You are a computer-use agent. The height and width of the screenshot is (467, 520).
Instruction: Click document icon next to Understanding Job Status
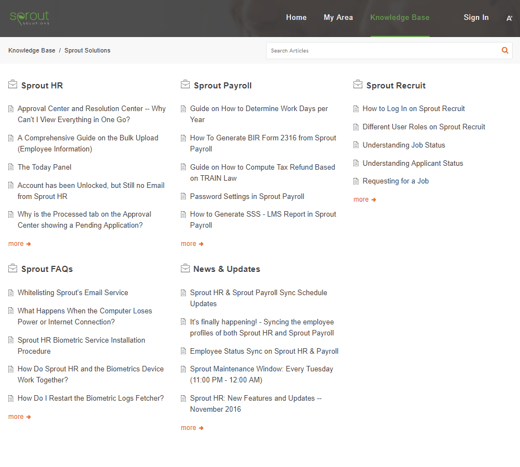click(356, 145)
